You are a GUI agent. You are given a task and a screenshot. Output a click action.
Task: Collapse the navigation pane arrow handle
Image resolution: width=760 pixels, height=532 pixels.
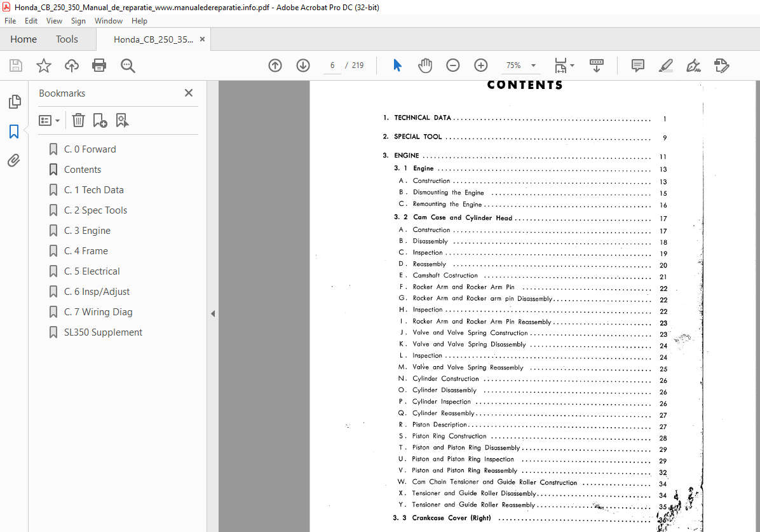(x=213, y=314)
